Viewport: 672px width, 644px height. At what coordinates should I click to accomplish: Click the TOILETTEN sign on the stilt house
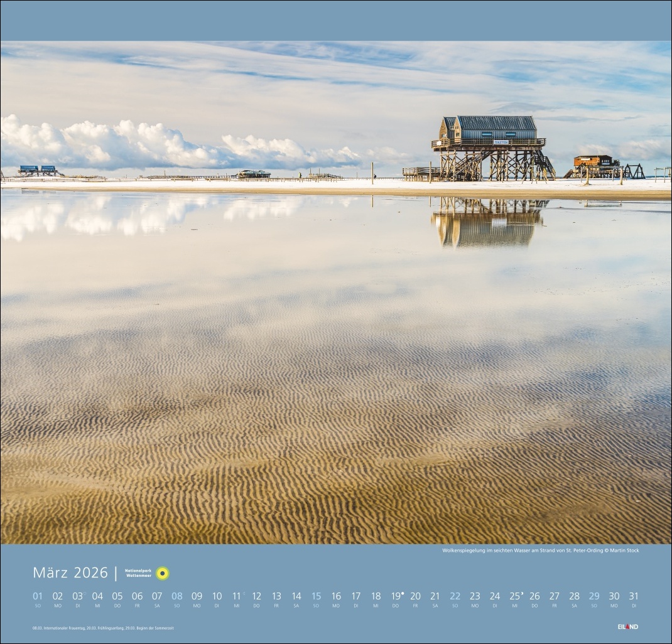[501, 142]
